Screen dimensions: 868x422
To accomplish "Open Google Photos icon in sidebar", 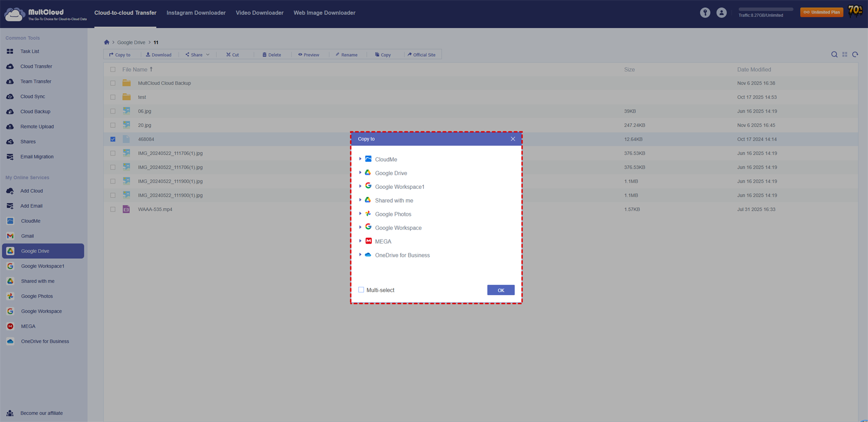I will click(x=10, y=297).
